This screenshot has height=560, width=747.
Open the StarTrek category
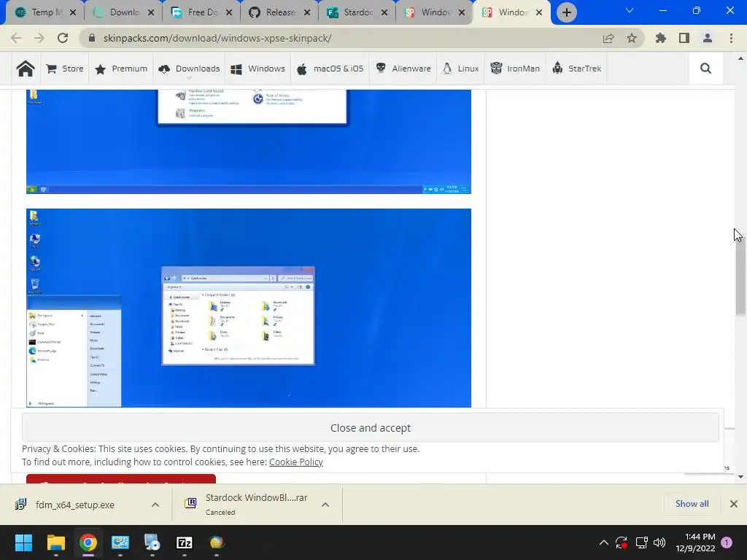pyautogui.click(x=576, y=69)
